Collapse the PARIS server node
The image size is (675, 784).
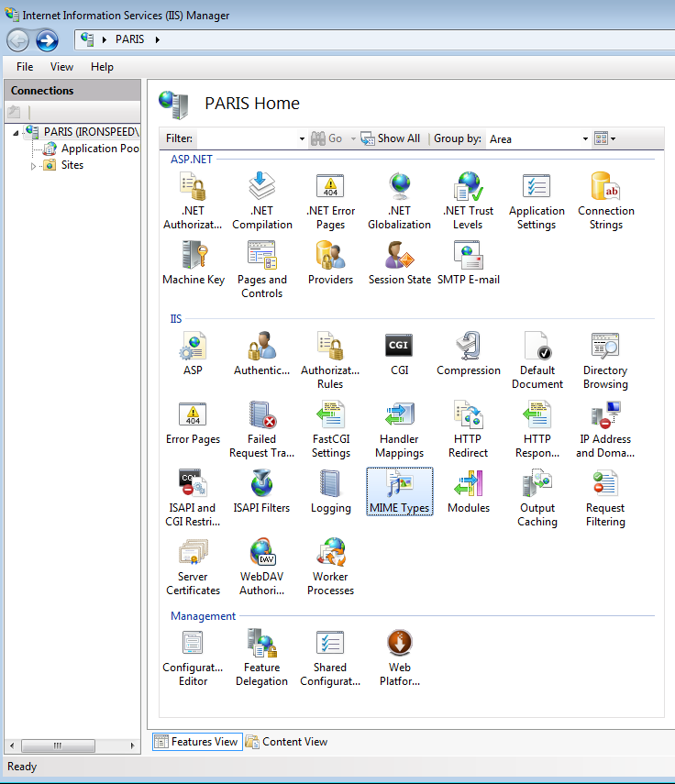(16, 132)
